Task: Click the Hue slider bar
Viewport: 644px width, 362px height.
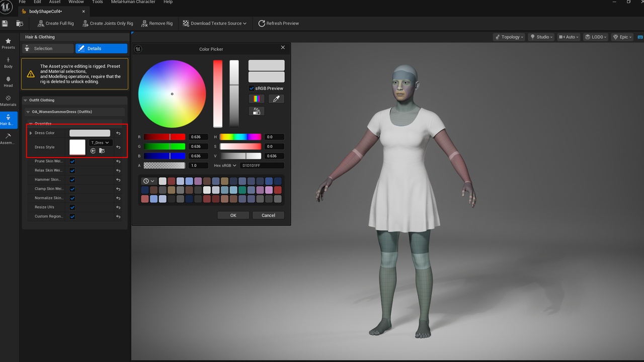Action: (240, 137)
